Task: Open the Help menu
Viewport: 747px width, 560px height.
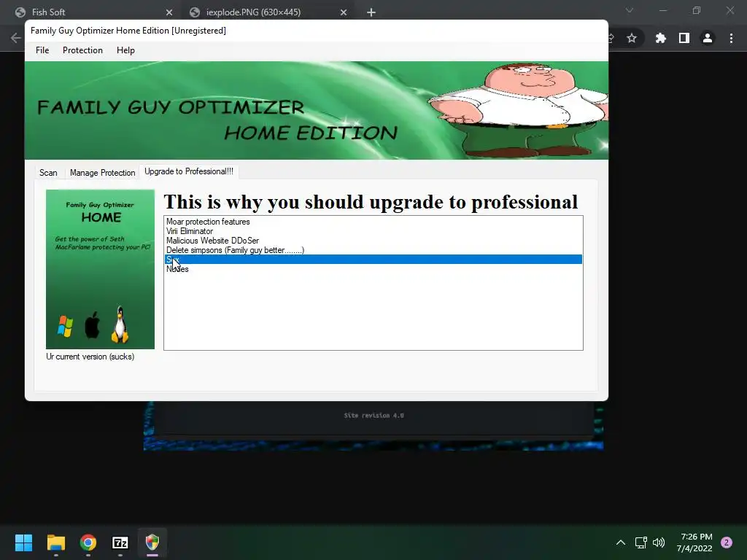Action: pyautogui.click(x=125, y=50)
